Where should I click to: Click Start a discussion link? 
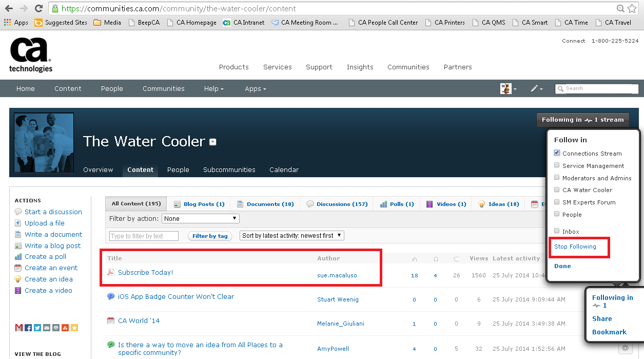pos(53,212)
